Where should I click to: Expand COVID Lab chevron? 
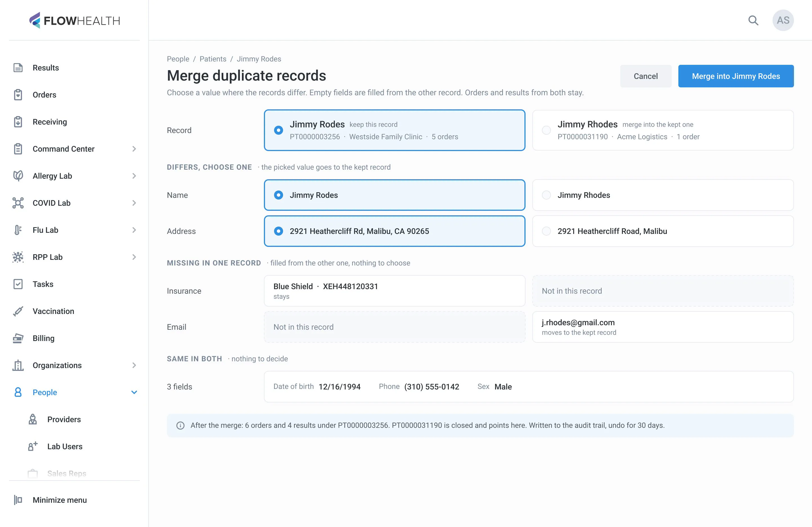(134, 203)
